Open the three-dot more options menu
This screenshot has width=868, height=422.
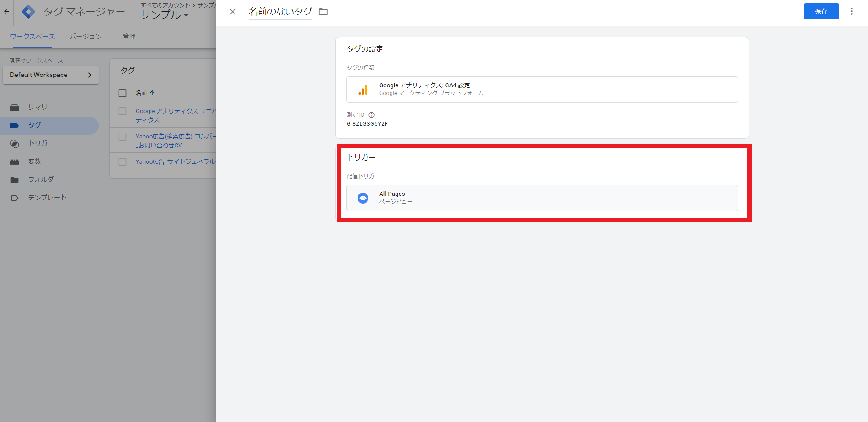(851, 11)
